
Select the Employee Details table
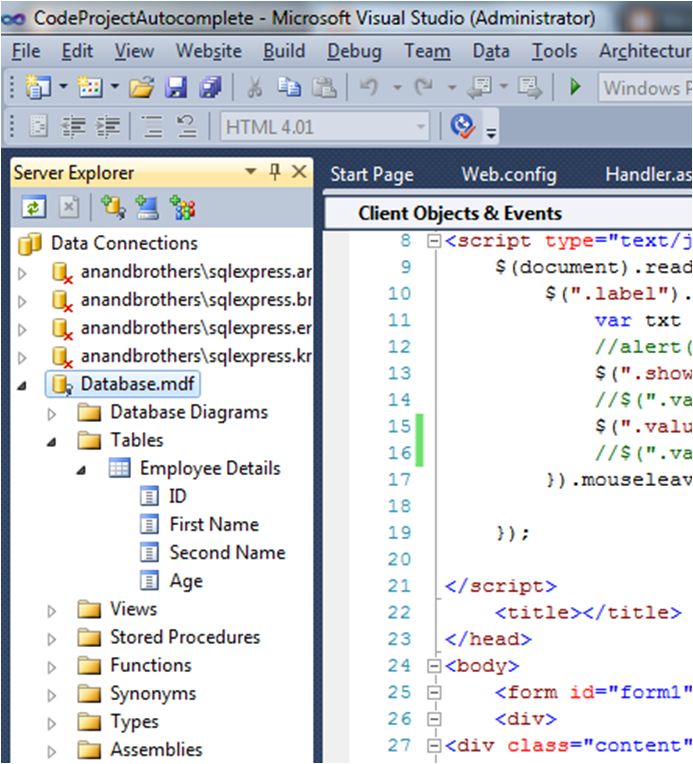coord(210,468)
